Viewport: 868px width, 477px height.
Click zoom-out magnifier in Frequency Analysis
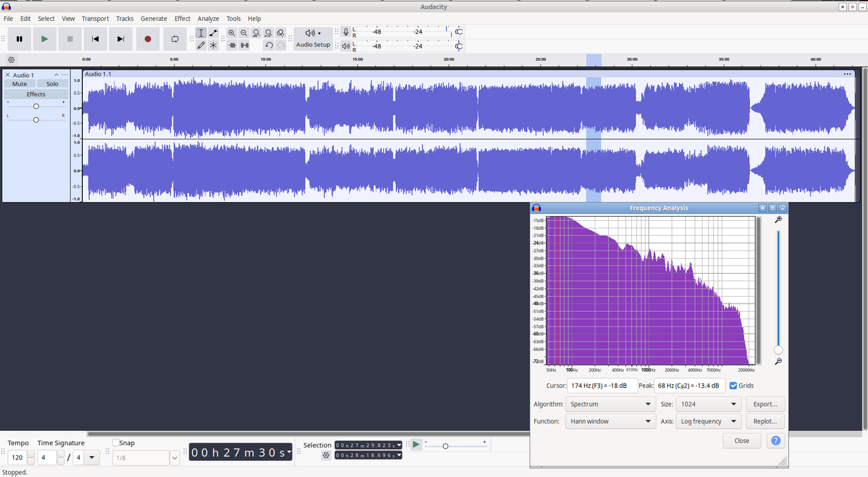pyautogui.click(x=778, y=362)
